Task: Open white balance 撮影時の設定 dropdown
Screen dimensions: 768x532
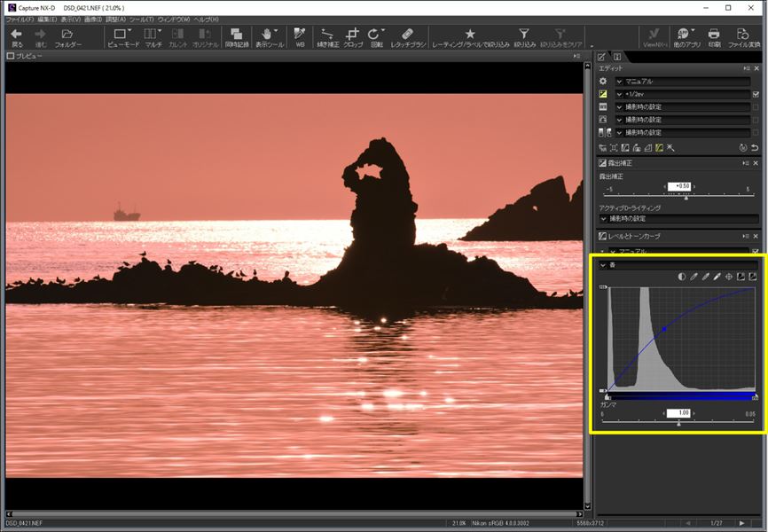Action: [x=683, y=106]
